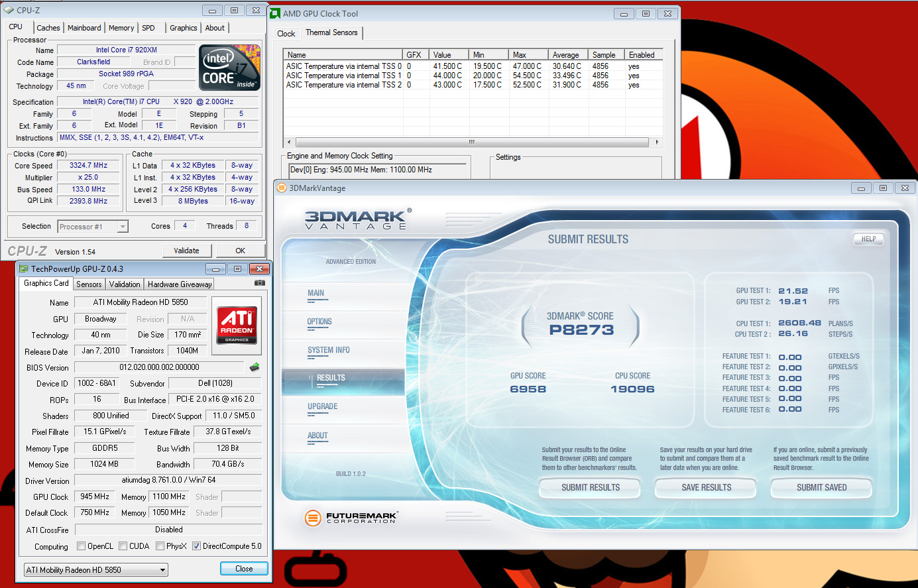Enable the CUDA checkbox in GPU-Z
This screenshot has width=918, height=588.
point(123,546)
